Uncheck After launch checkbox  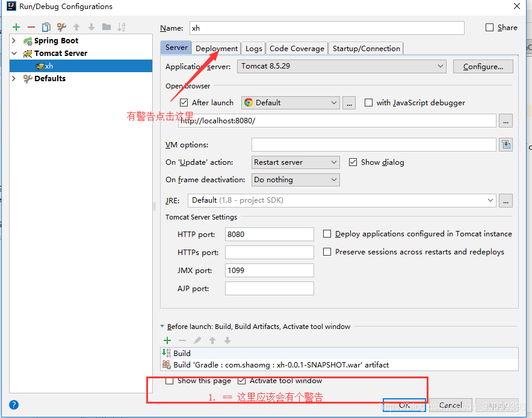coord(184,102)
